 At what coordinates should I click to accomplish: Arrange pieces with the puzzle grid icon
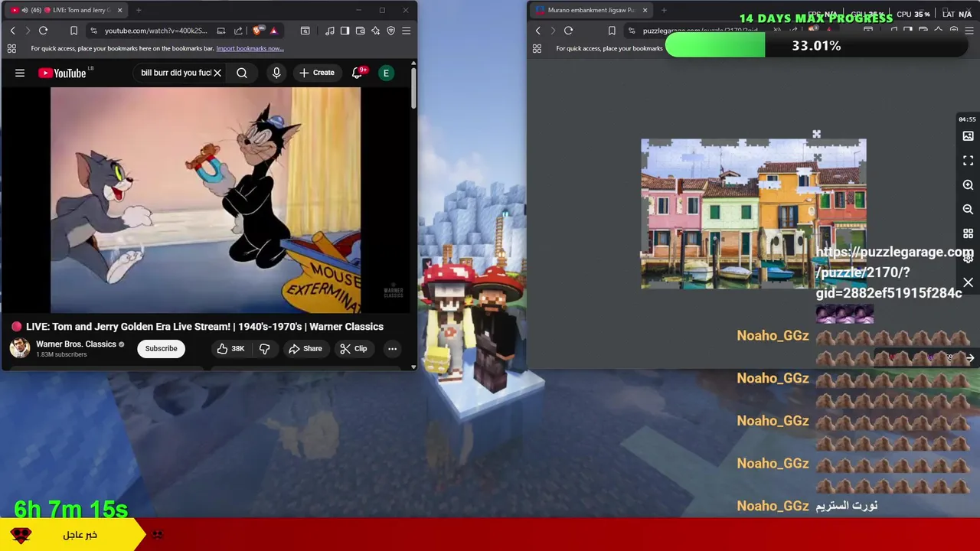point(968,233)
